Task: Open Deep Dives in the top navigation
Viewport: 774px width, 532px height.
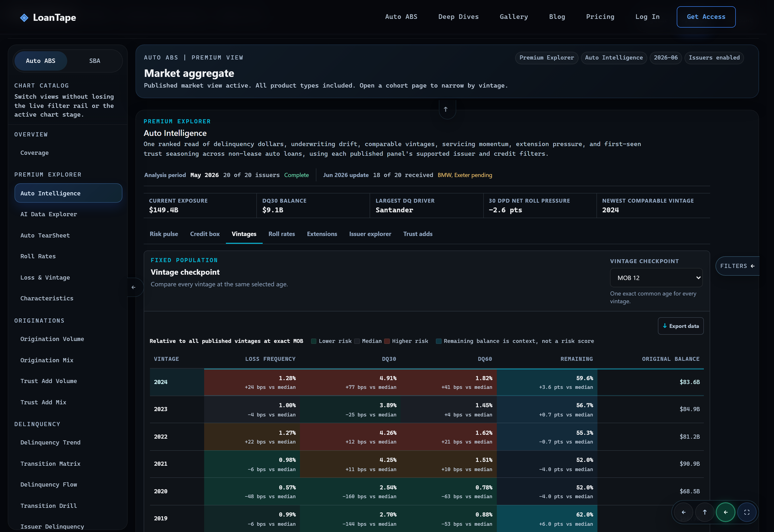Action: (x=459, y=17)
